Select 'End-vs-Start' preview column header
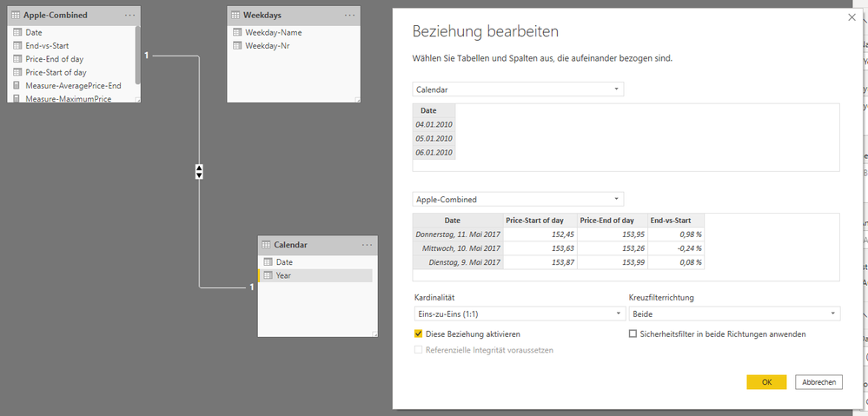 pos(676,221)
